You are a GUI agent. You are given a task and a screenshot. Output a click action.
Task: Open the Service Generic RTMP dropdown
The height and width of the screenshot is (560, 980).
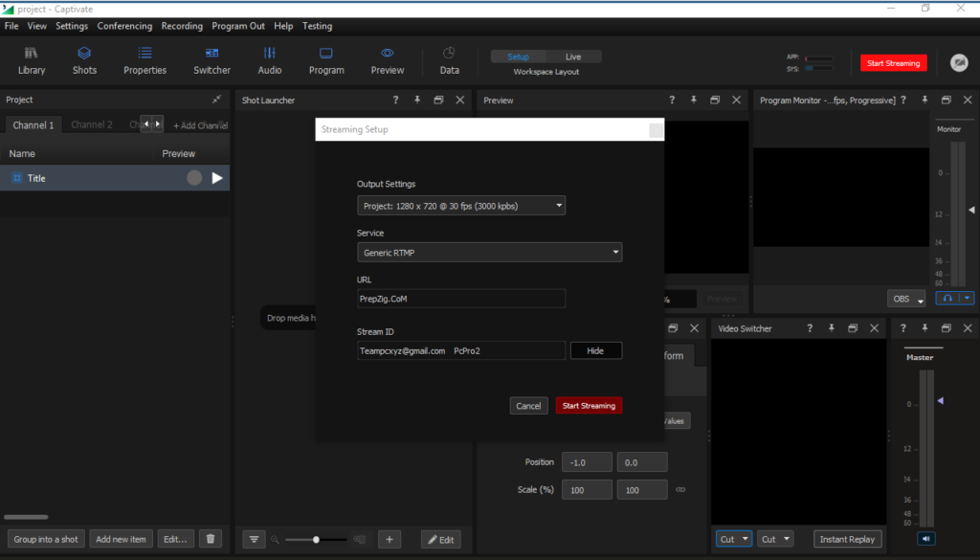[x=489, y=253]
